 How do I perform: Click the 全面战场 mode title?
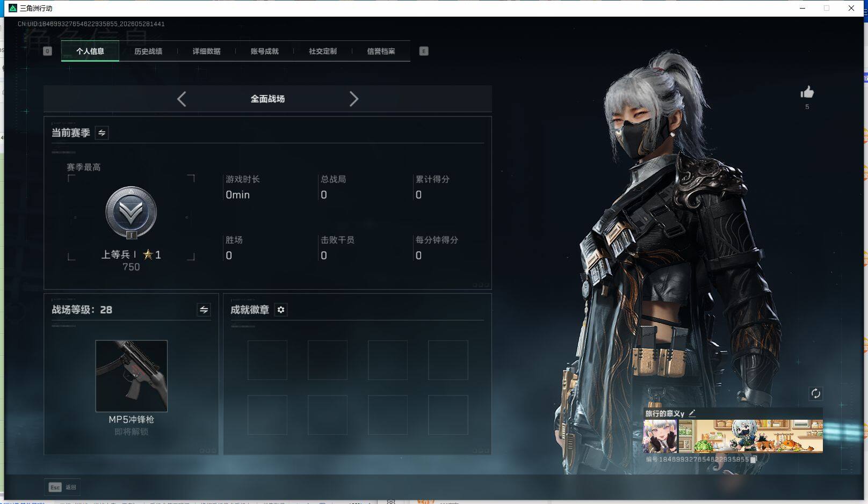(x=267, y=99)
